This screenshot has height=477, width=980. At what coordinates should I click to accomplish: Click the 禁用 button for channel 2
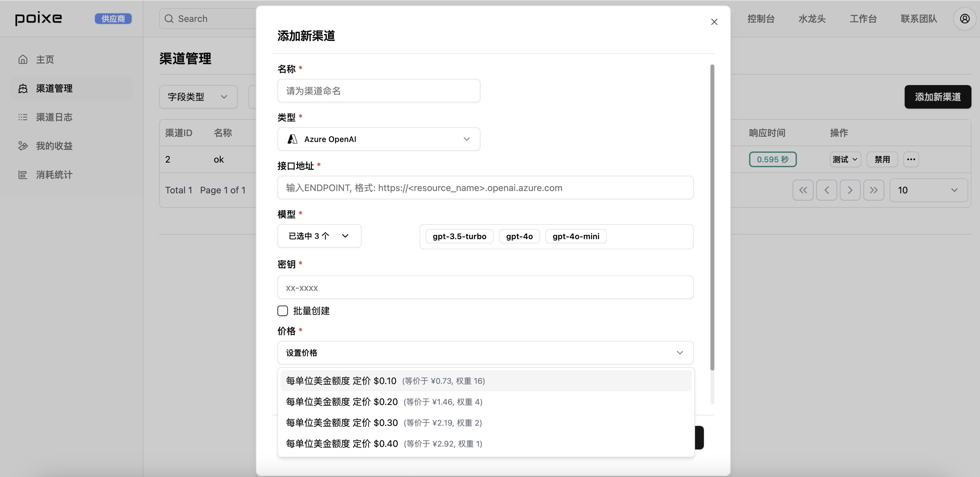click(x=882, y=159)
